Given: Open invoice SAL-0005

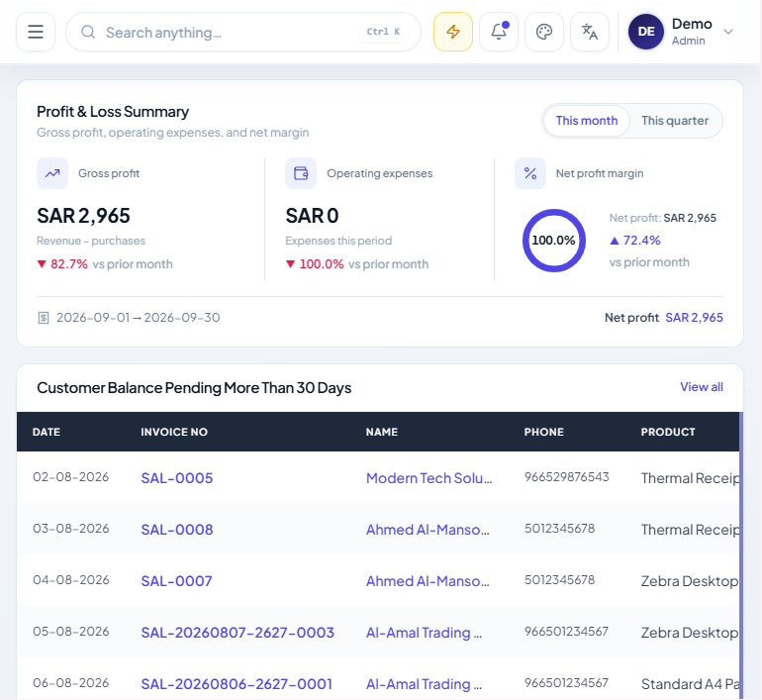Looking at the screenshot, I should click(x=177, y=478).
